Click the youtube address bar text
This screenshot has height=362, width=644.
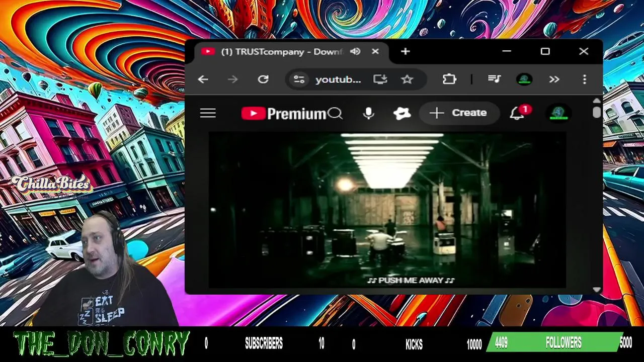point(338,79)
